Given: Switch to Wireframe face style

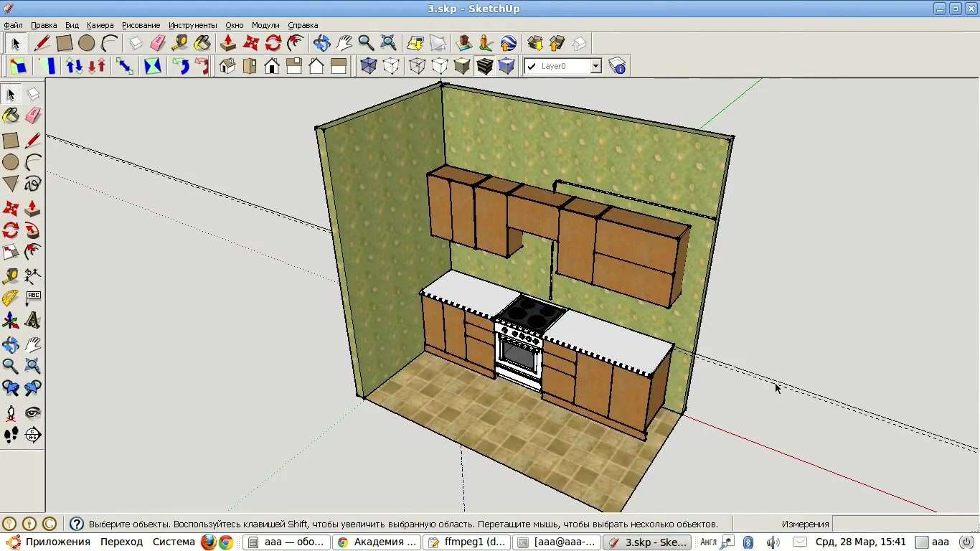Looking at the screenshot, I should pyautogui.click(x=417, y=66).
